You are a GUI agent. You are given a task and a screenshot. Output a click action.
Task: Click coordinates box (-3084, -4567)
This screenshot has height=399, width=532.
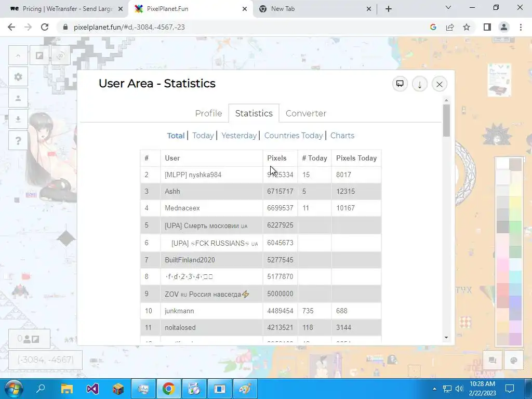pos(46,360)
